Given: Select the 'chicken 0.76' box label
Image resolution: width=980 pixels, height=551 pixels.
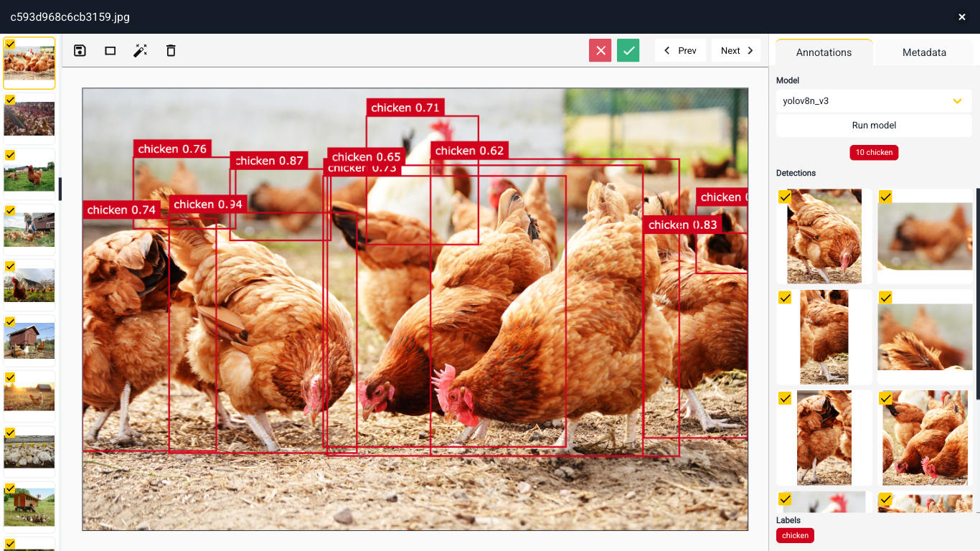Looking at the screenshot, I should pos(172,149).
